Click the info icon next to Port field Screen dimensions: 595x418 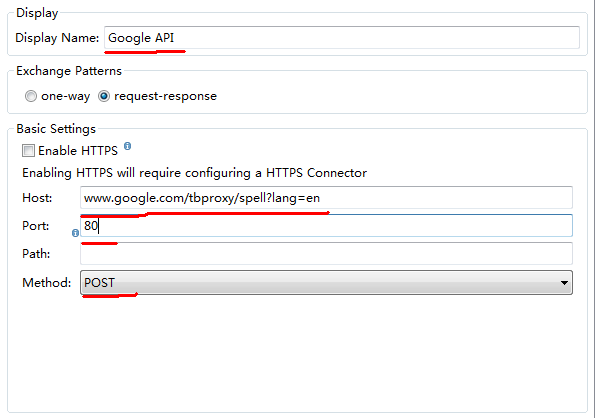(x=75, y=233)
